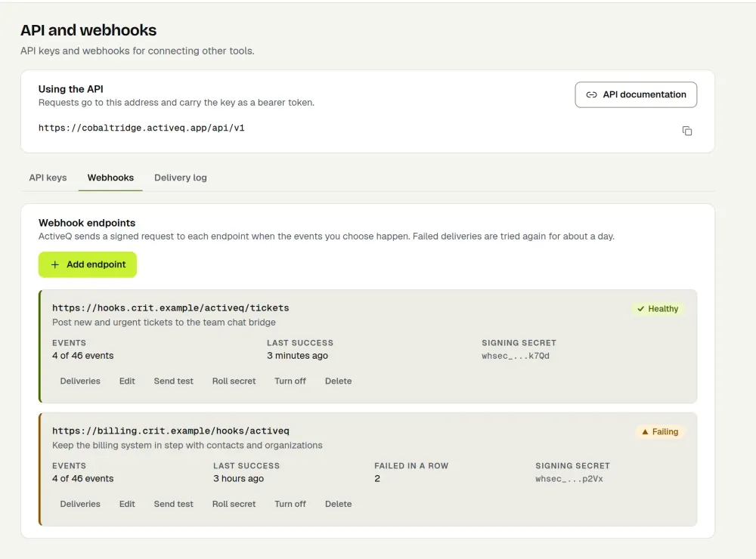Image resolution: width=756 pixels, height=559 pixels.
Task: View Deliveries for the billing endpoint
Action: point(80,504)
